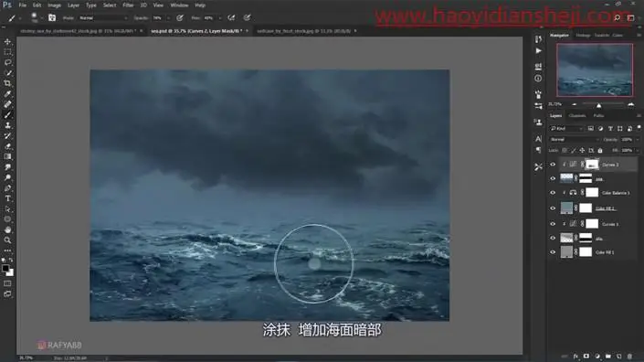Select the Clone Stamp tool

tap(8, 125)
